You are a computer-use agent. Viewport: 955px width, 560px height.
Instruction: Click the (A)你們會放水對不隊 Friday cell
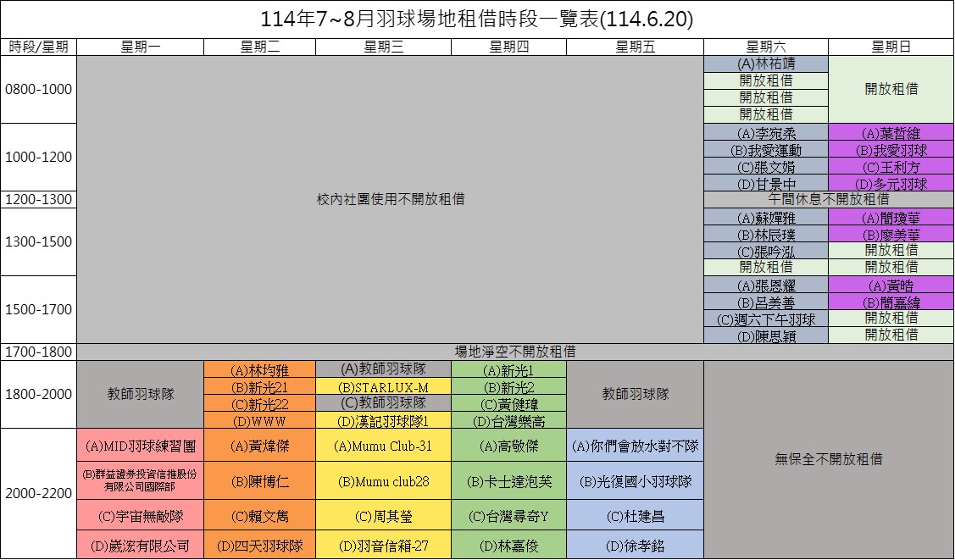pyautogui.click(x=635, y=446)
